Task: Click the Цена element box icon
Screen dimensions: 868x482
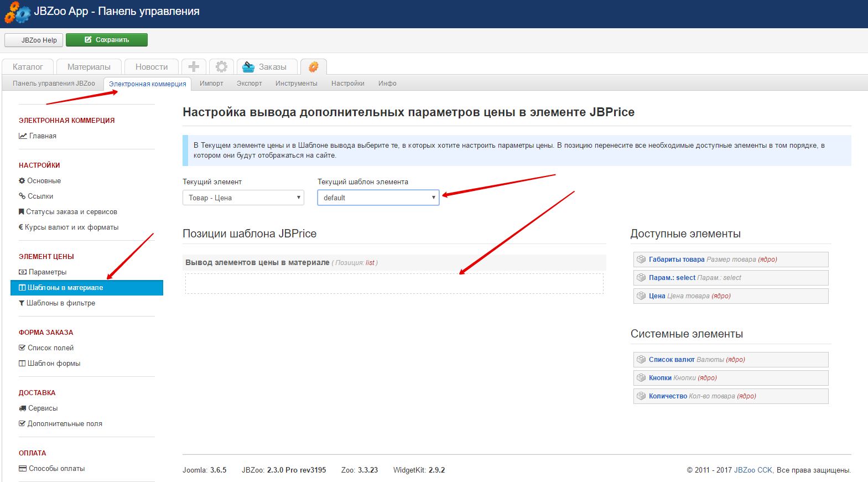Action: pyautogui.click(x=641, y=296)
